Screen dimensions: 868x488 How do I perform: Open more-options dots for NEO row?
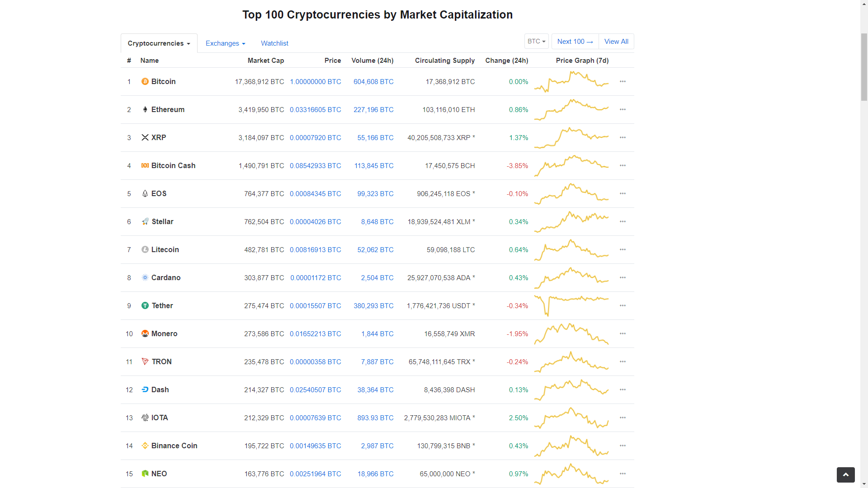(x=623, y=474)
